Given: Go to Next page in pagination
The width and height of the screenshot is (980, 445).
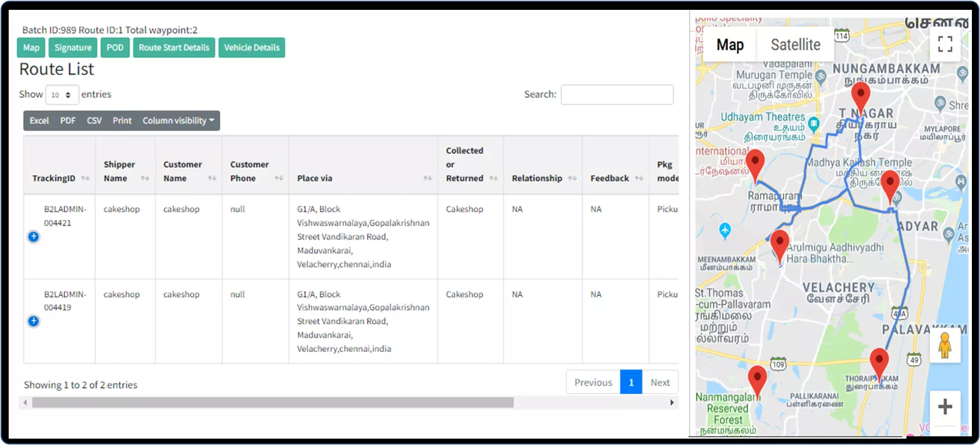Looking at the screenshot, I should [x=660, y=383].
